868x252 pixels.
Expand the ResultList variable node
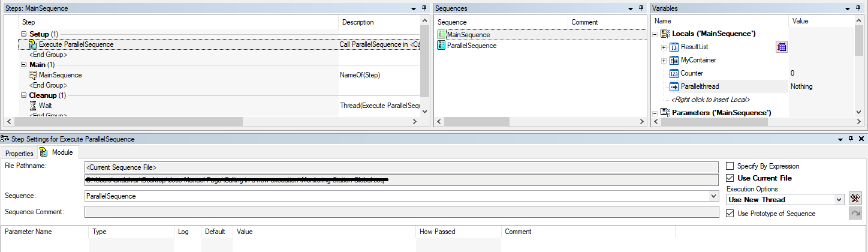(664, 47)
